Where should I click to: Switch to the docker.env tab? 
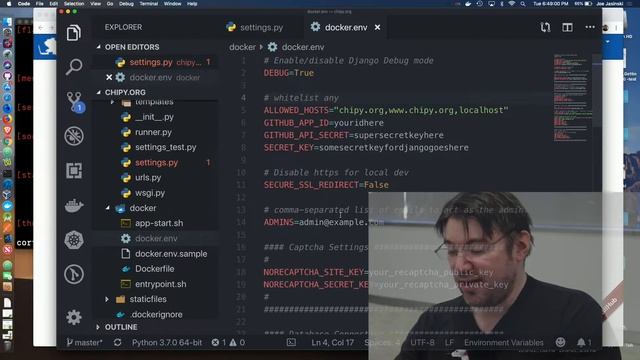tap(345, 27)
